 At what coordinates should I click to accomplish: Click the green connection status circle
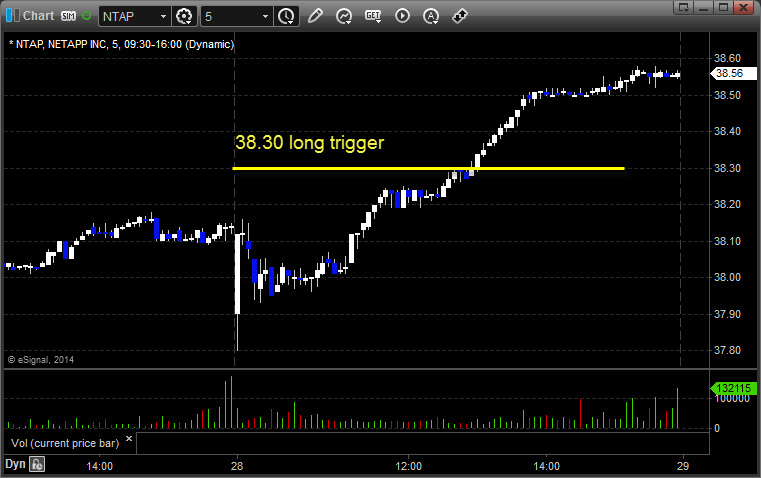coord(86,16)
